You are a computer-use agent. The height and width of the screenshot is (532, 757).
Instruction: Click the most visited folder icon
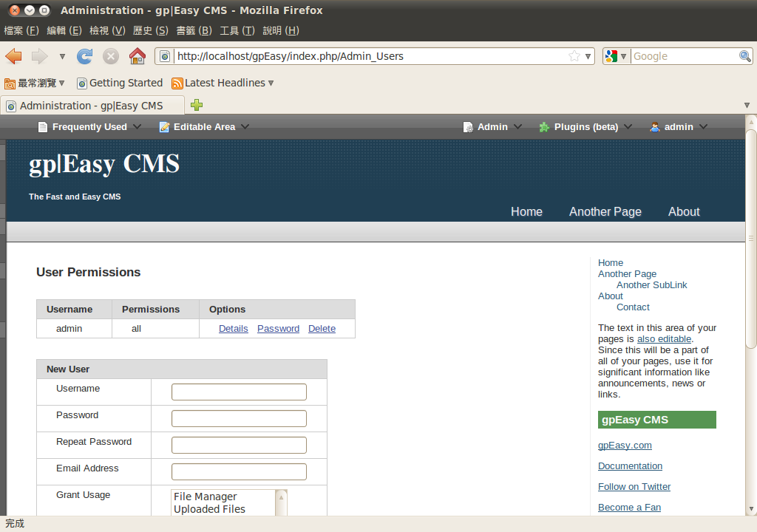[x=10, y=83]
